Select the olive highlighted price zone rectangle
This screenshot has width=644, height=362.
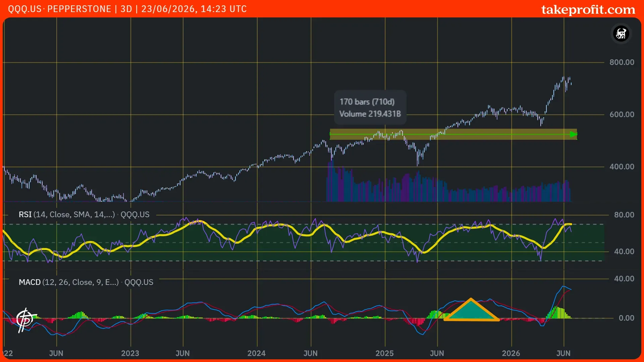pos(453,134)
